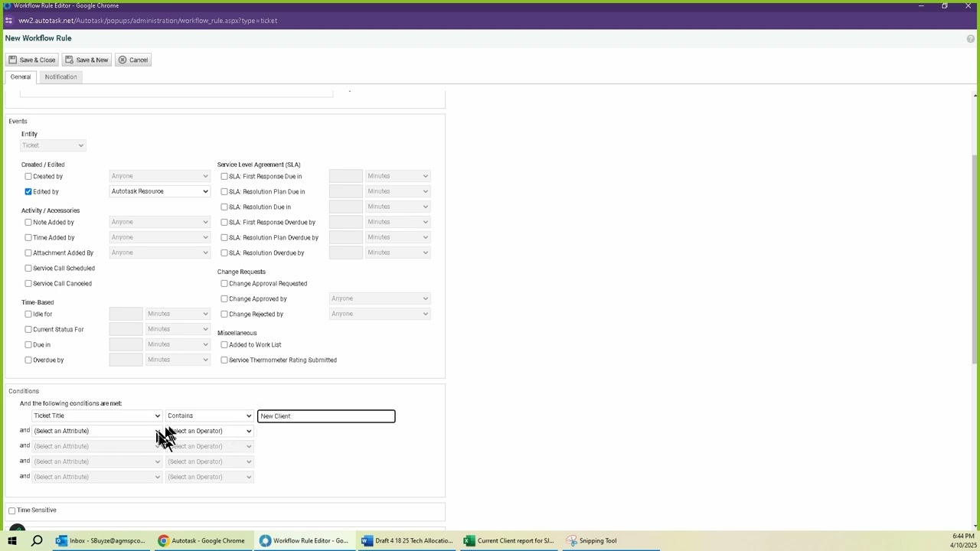Check the Idle for option
The image size is (980, 551).
[x=28, y=314]
